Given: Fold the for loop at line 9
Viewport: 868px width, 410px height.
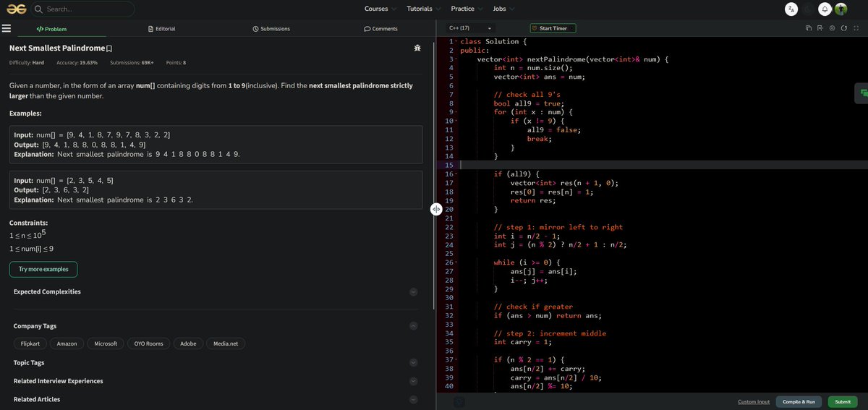Looking at the screenshot, I should click(x=456, y=112).
